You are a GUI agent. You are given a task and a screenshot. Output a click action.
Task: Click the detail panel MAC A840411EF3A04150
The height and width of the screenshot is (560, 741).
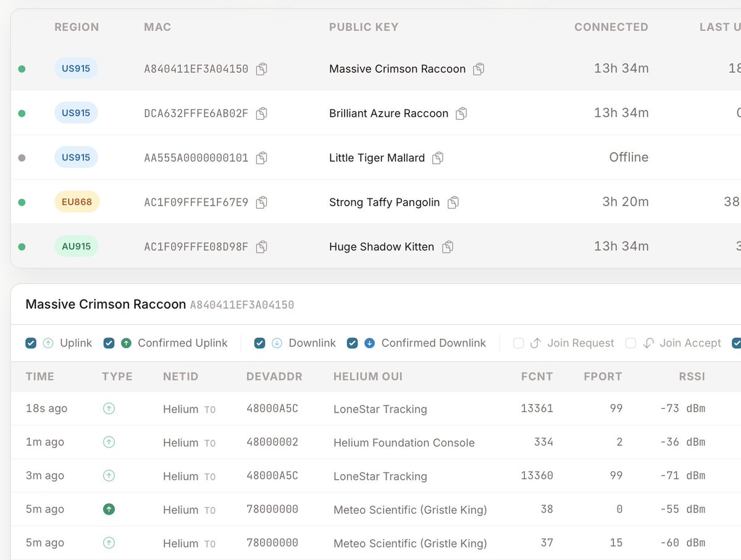click(x=242, y=305)
